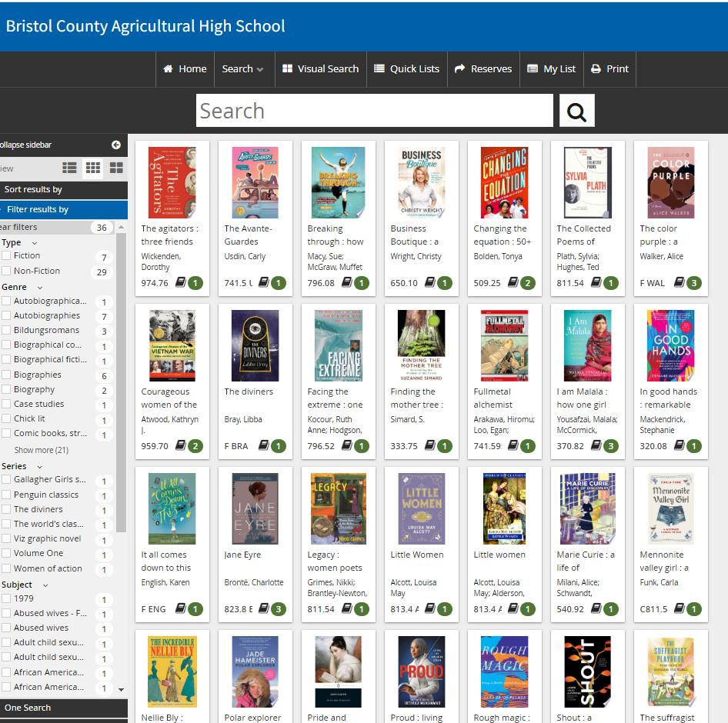Click book icon on Legacy women poets card
This screenshot has height=723, width=728.
coord(347,608)
